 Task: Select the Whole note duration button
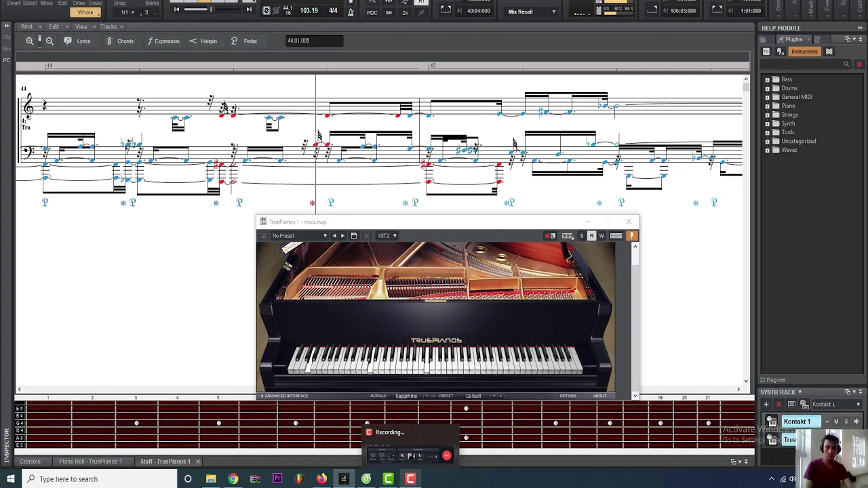pos(85,12)
